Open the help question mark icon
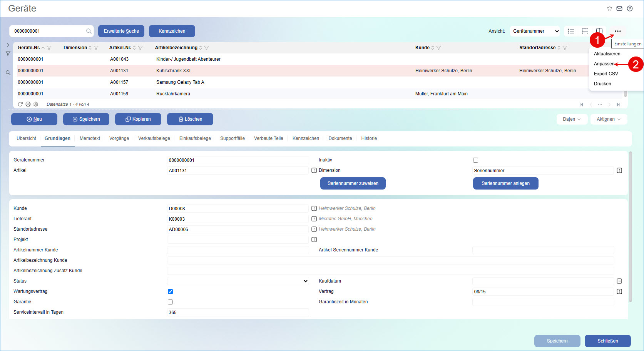Viewport: 644px width, 351px height. point(630,8)
